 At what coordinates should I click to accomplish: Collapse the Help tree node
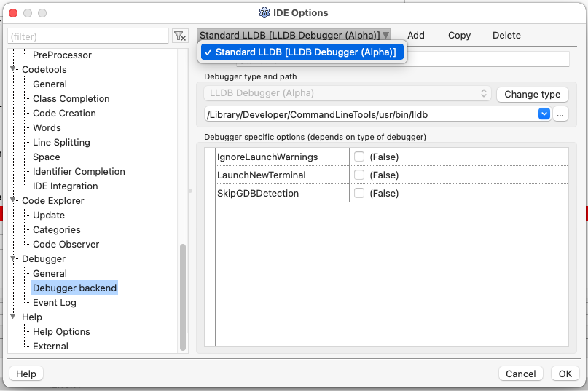[13, 317]
